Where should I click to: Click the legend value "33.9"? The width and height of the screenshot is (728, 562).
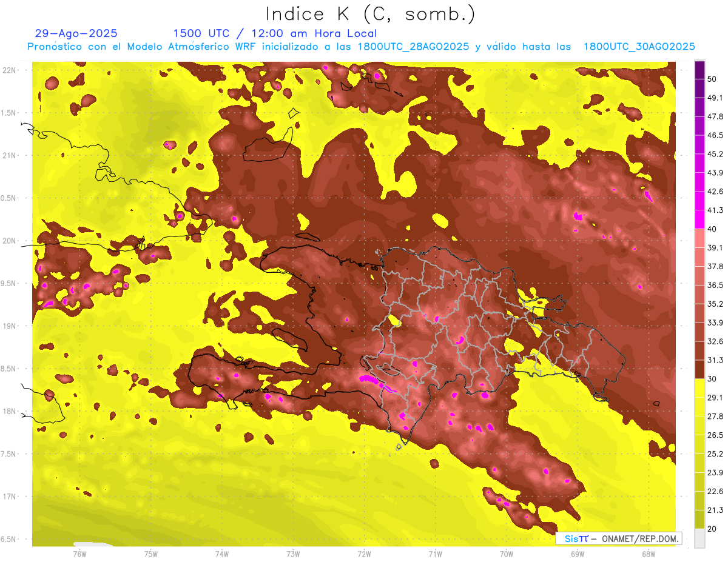(715, 323)
